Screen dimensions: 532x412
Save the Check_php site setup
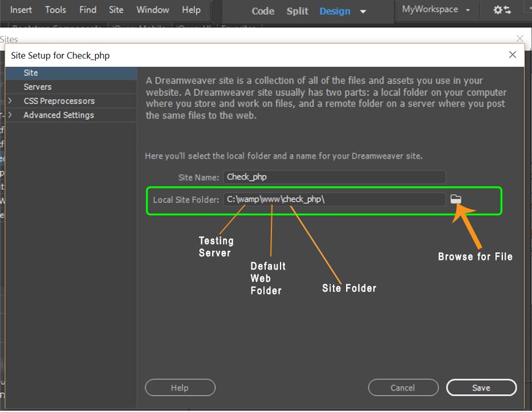pyautogui.click(x=481, y=387)
